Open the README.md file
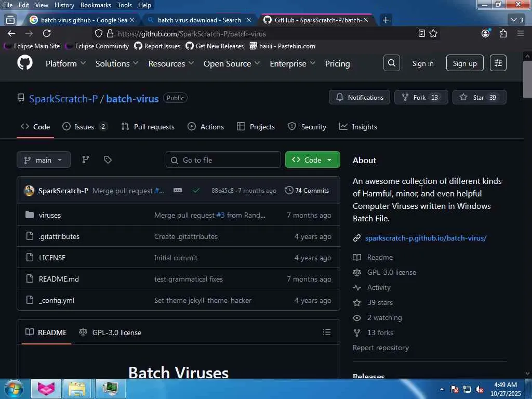532x399 pixels. click(x=59, y=279)
